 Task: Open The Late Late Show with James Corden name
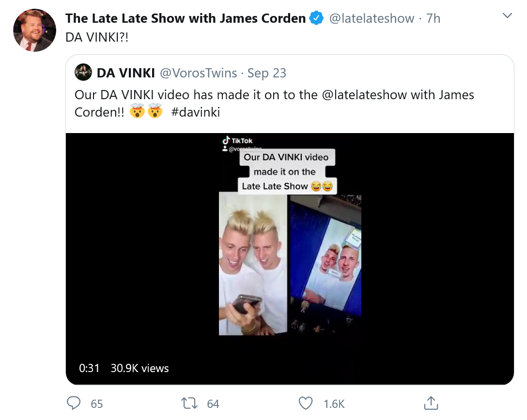pos(185,18)
